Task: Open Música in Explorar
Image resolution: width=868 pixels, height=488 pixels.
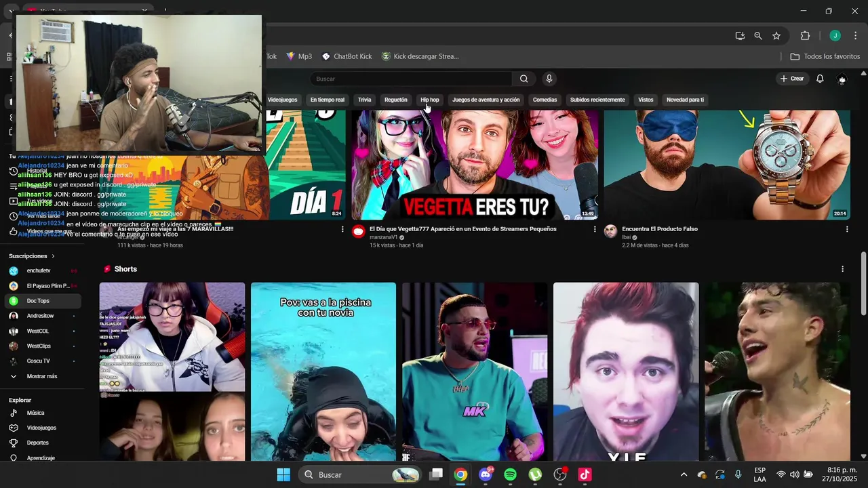Action: pos(42,413)
